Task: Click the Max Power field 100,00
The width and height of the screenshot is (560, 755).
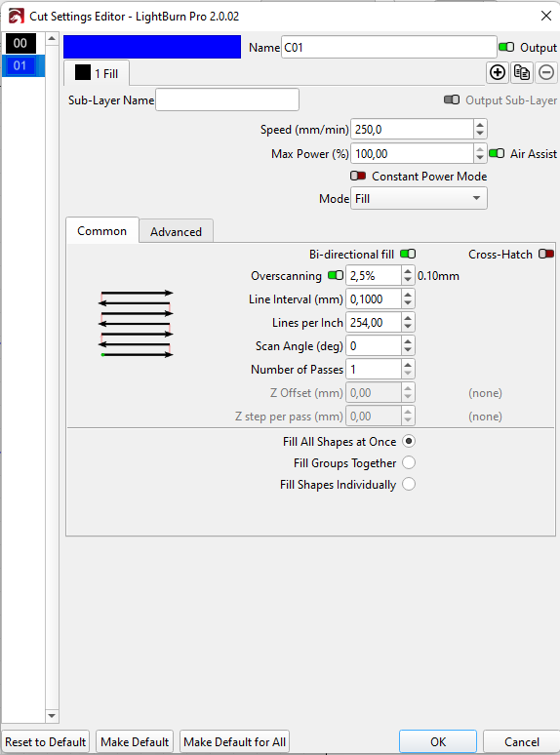Action: 412,153
